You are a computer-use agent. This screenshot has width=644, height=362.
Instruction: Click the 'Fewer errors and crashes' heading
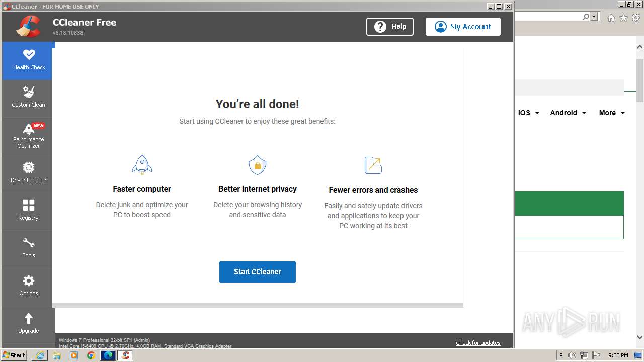pos(373,190)
